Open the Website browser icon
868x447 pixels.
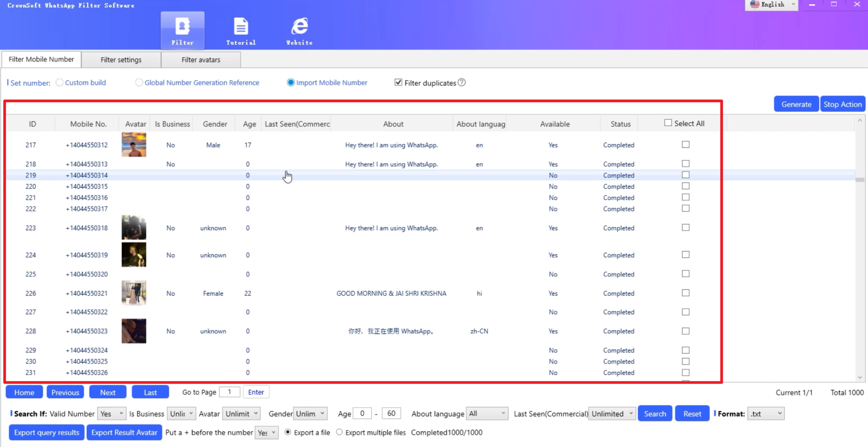299,31
